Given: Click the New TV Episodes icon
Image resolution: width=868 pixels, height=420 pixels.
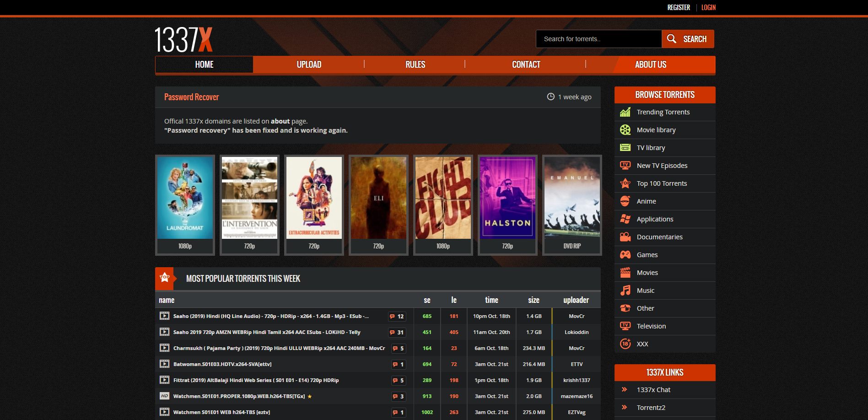Looking at the screenshot, I should (x=625, y=165).
